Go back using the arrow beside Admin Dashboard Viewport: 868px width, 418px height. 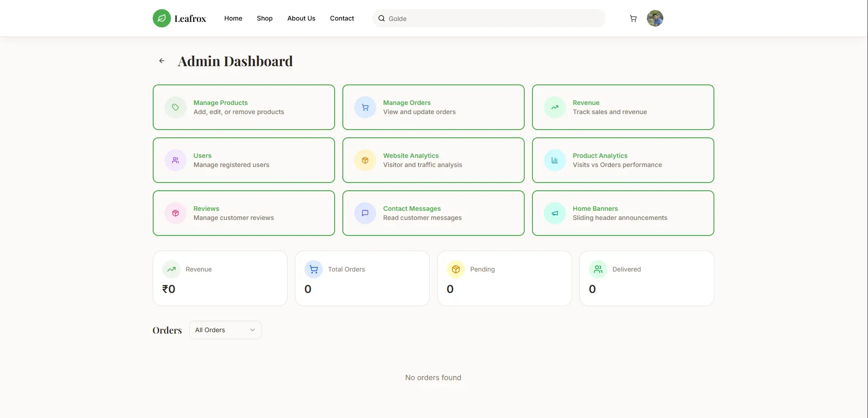[x=162, y=61]
